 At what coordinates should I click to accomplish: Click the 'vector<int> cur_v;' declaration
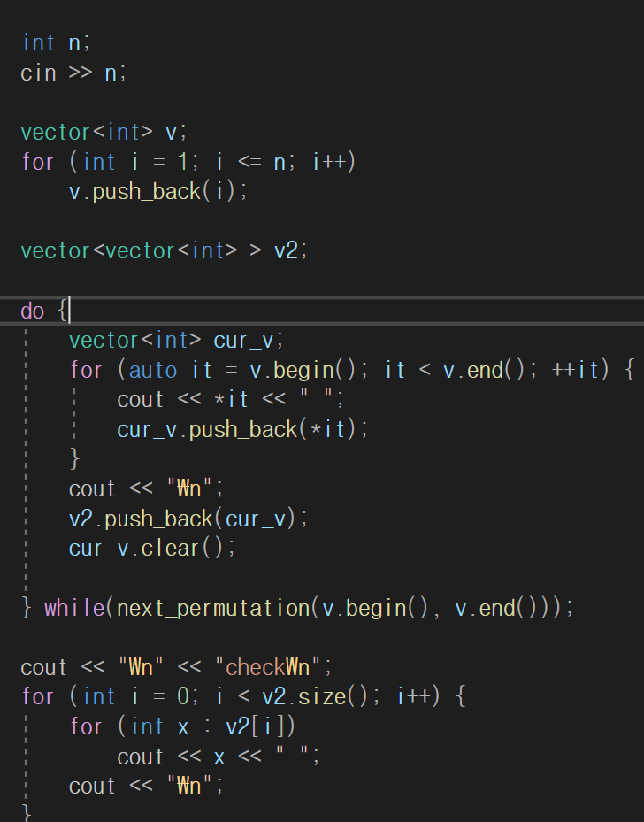coord(176,341)
